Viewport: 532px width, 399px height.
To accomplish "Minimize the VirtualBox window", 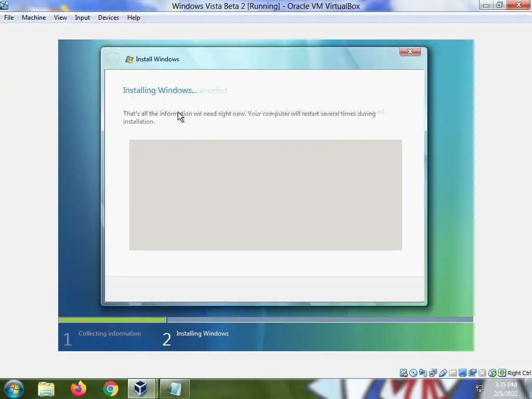I will (x=486, y=5).
